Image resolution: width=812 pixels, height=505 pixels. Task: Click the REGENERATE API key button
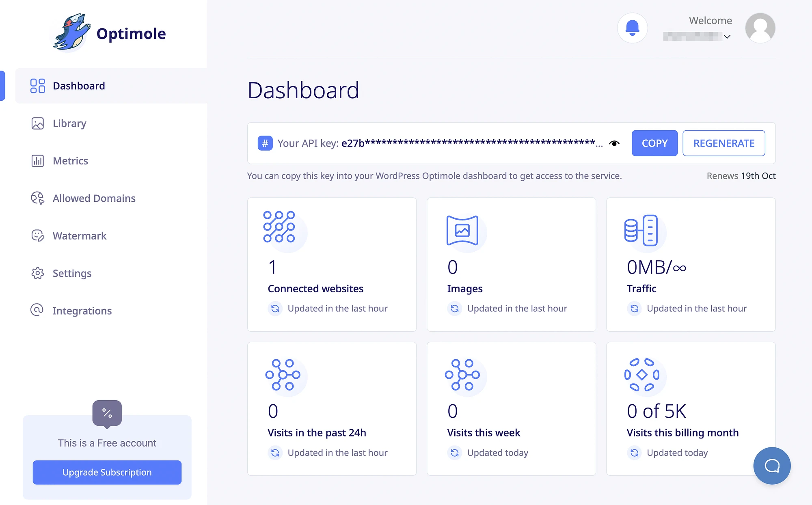[723, 143]
